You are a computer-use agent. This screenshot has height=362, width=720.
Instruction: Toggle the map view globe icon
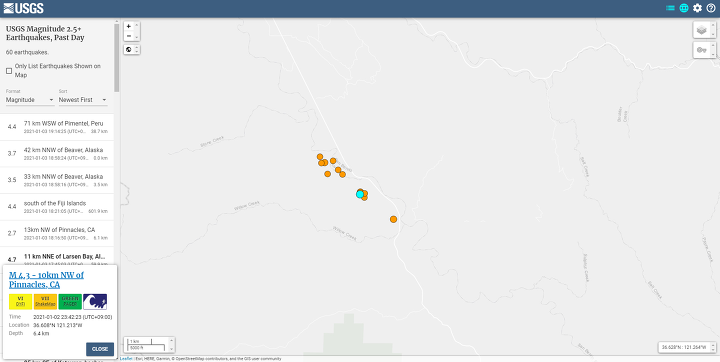click(x=684, y=8)
